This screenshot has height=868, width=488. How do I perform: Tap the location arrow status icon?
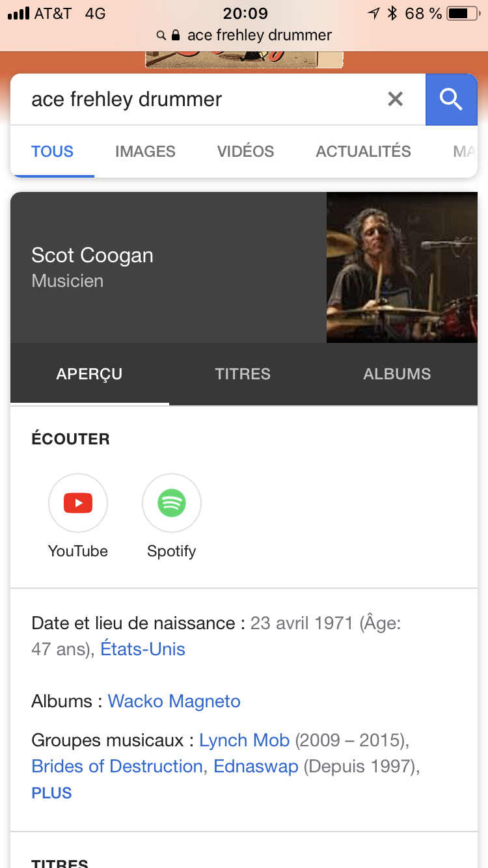click(373, 14)
